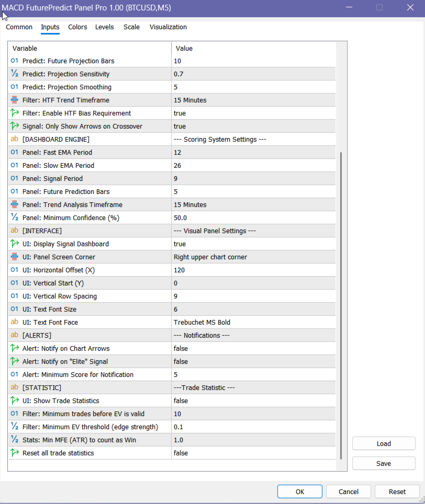Click the Load button
425x504 pixels.
(x=384, y=444)
